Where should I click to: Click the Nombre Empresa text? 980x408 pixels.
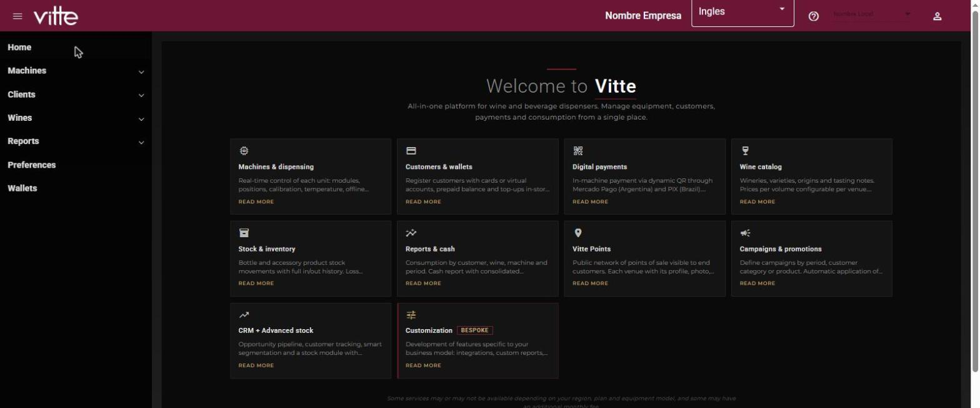643,16
